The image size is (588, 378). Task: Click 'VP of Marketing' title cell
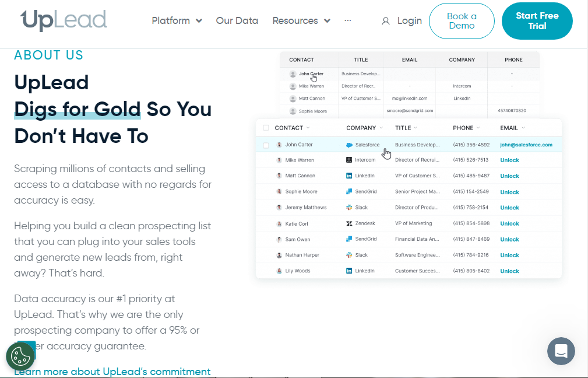(413, 223)
